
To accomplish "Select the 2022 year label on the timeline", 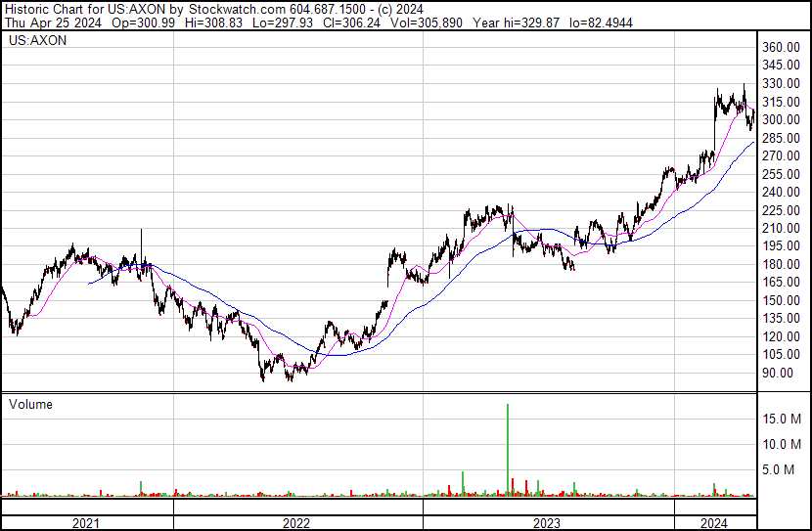I will [x=297, y=523].
